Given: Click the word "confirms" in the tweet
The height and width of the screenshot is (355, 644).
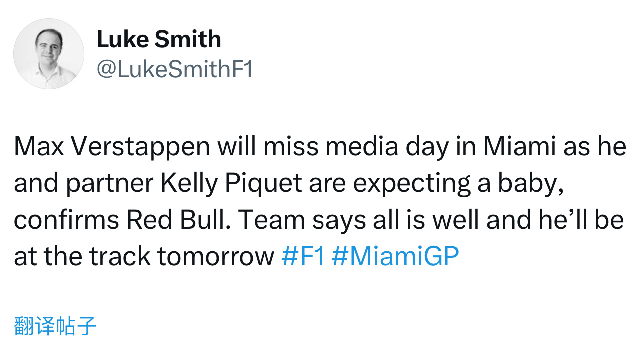Looking at the screenshot, I should 66,220.
